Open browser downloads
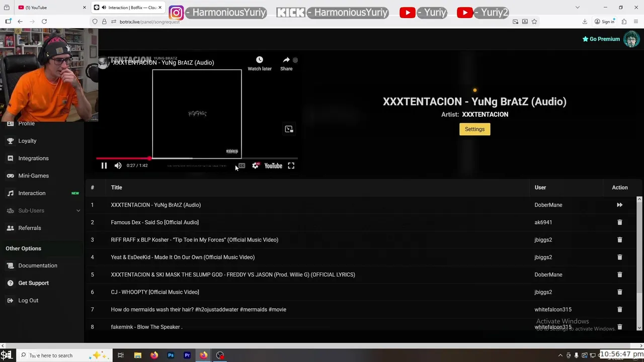This screenshot has height=362, width=644. tap(585, 22)
